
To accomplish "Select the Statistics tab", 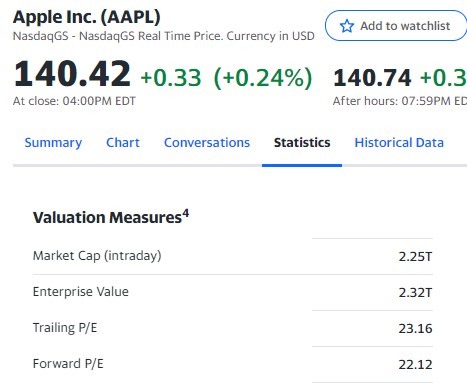I will tap(302, 143).
